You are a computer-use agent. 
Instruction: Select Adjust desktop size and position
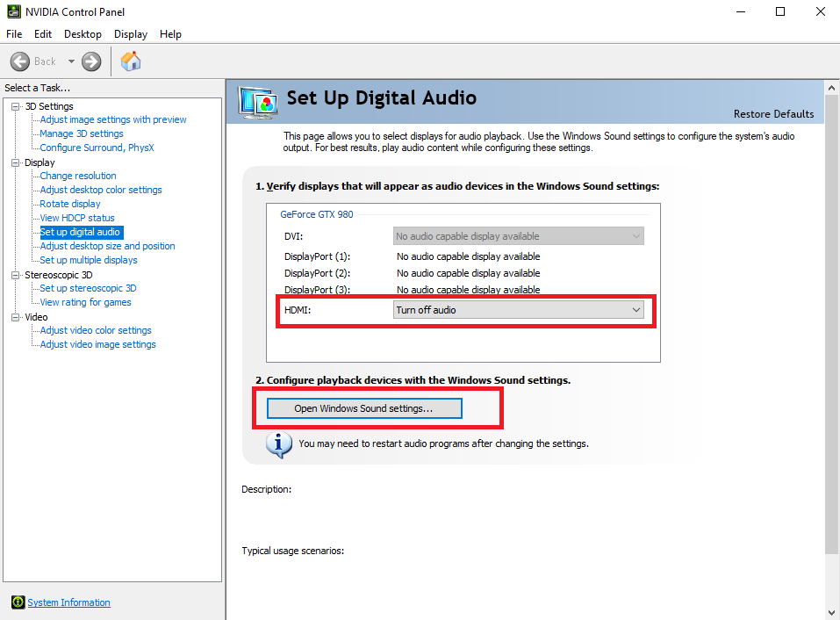point(107,246)
